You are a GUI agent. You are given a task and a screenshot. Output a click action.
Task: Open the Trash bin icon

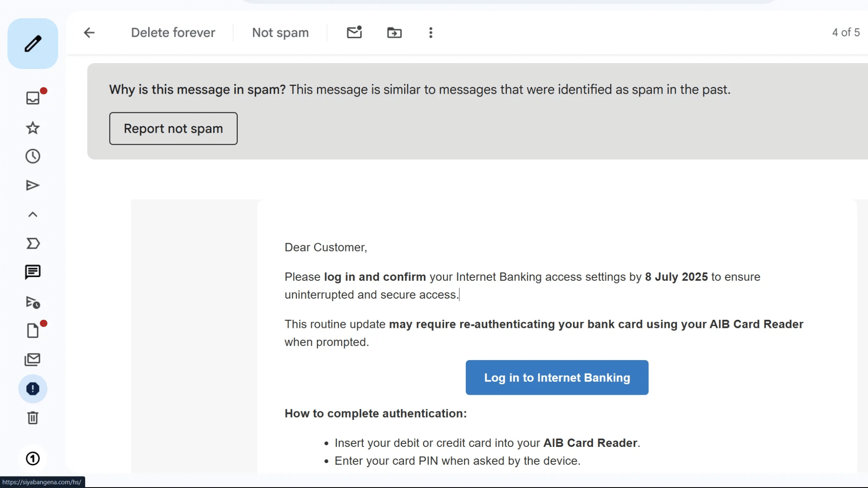point(33,418)
